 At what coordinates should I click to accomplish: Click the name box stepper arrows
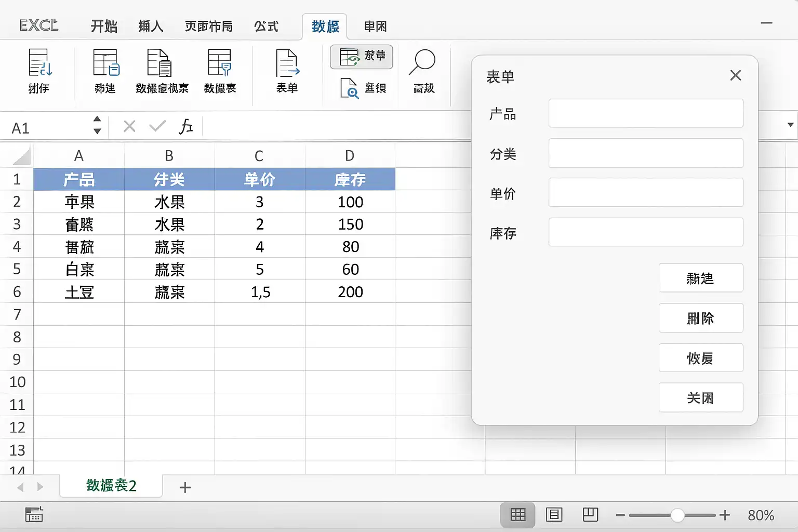click(97, 125)
